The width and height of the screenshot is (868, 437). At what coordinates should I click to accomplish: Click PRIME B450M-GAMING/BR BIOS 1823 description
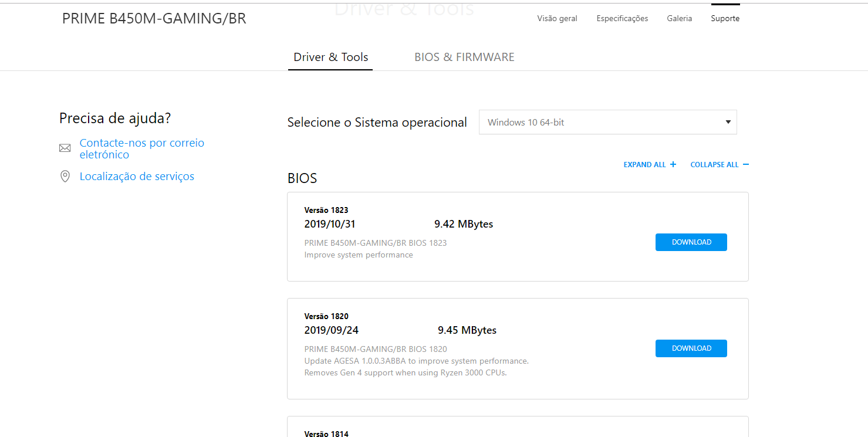tap(376, 243)
